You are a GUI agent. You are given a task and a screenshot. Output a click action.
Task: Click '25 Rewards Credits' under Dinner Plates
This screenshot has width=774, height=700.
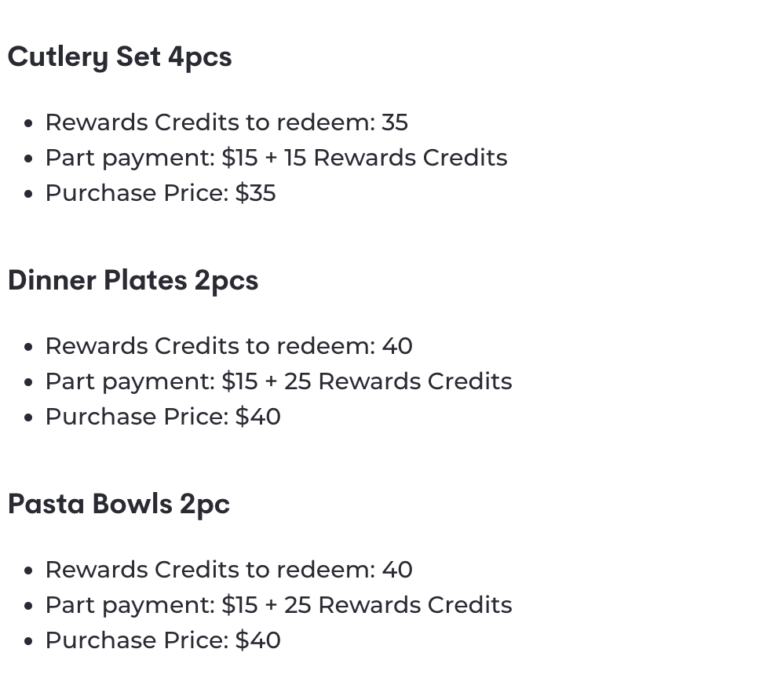[398, 381]
